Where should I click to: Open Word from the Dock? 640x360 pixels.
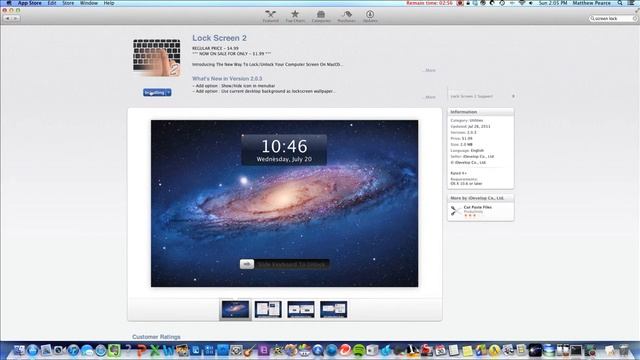coord(168,350)
